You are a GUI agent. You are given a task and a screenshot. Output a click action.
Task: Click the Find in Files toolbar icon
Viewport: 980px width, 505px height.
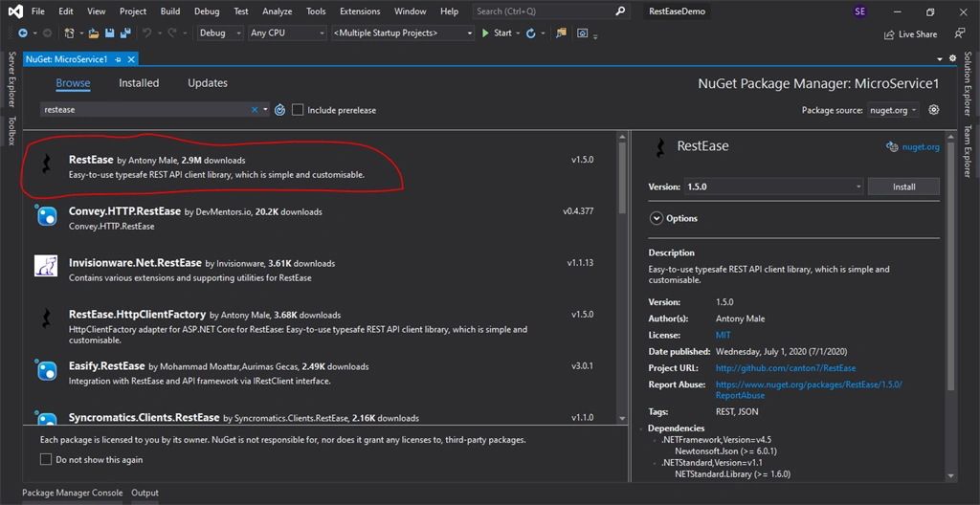click(x=561, y=33)
